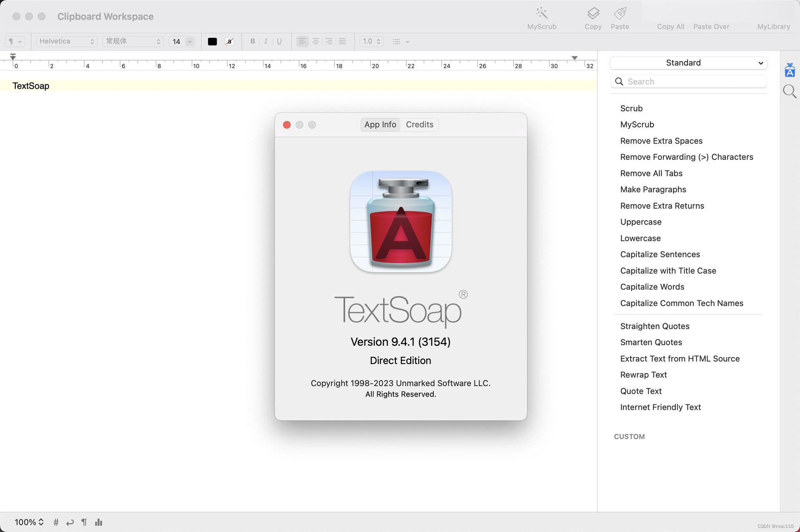The height and width of the screenshot is (532, 800).
Task: Open the line spacing 1.0 dropdown
Action: point(371,41)
